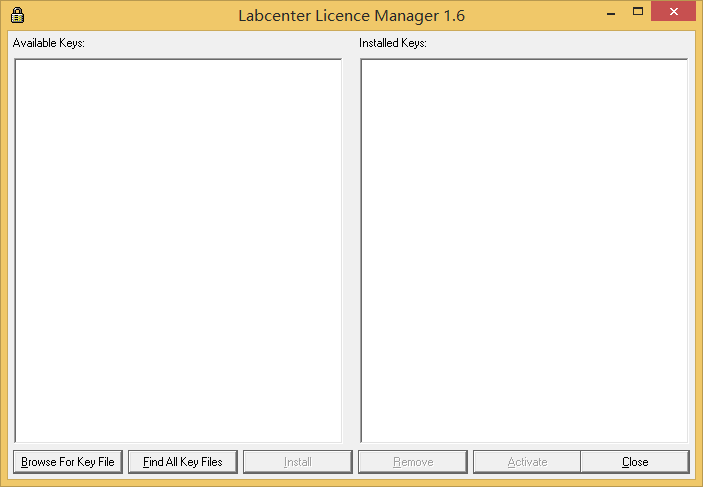Click the greyed-out Remove button
This screenshot has height=487, width=703.
pos(413,462)
